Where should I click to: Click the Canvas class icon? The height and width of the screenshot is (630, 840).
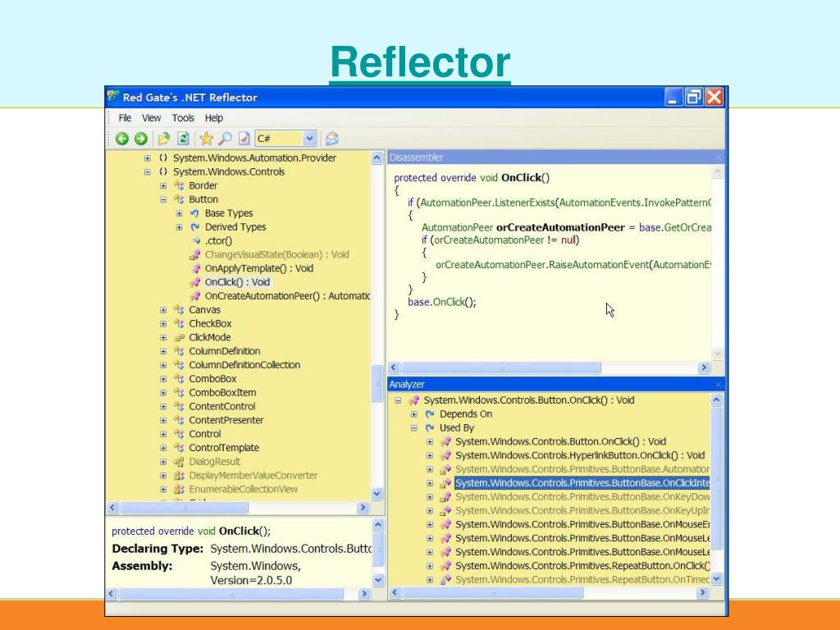pos(179,310)
